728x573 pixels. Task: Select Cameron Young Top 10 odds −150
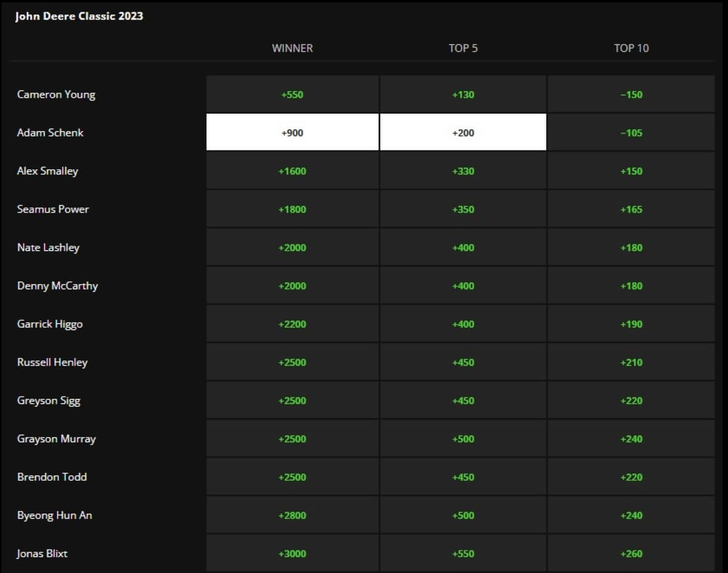[x=631, y=94]
